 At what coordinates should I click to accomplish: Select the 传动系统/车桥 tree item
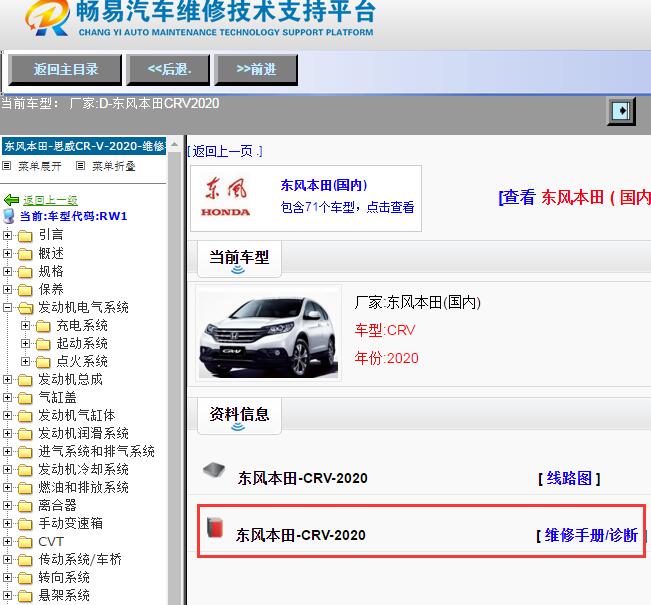(x=80, y=559)
